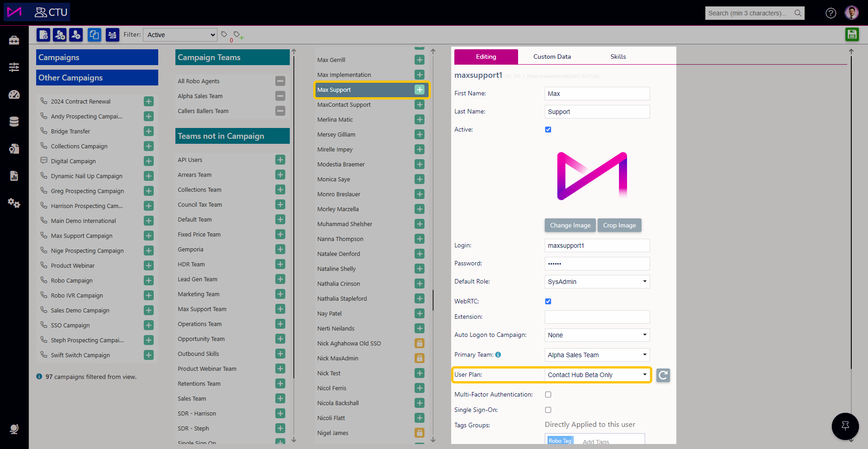This screenshot has height=449, width=868.
Task: Click the pin button at bottom right
Action: pyautogui.click(x=845, y=426)
